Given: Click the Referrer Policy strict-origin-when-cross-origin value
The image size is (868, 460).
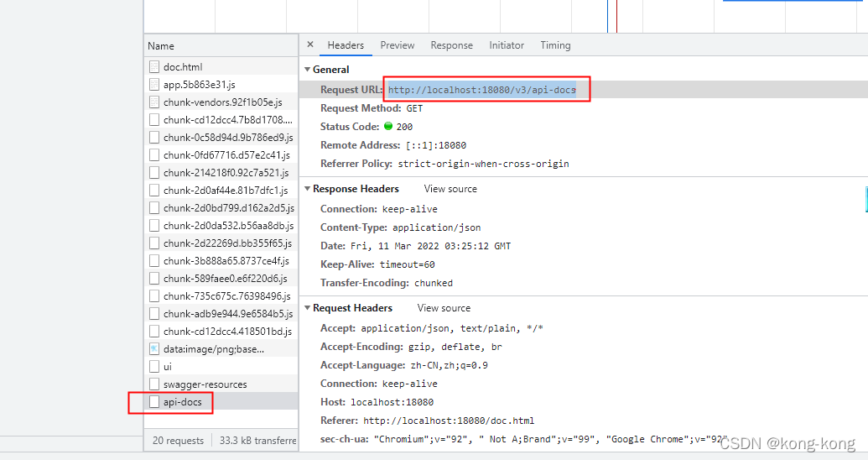Looking at the screenshot, I should pos(483,164).
